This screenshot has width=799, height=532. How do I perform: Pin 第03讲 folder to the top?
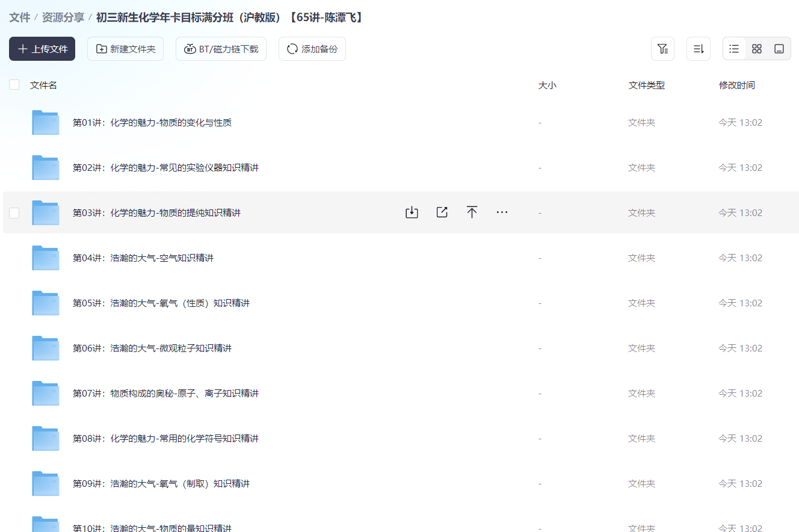tap(472, 212)
